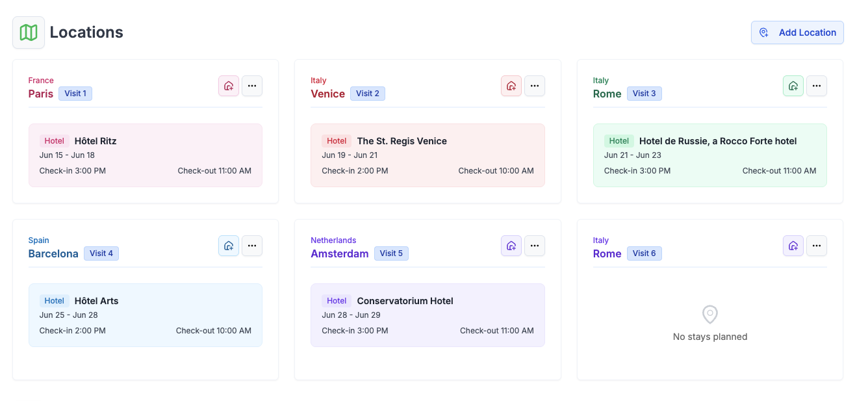
Task: Click the 'No stays planned' pin icon
Action: pos(709,315)
